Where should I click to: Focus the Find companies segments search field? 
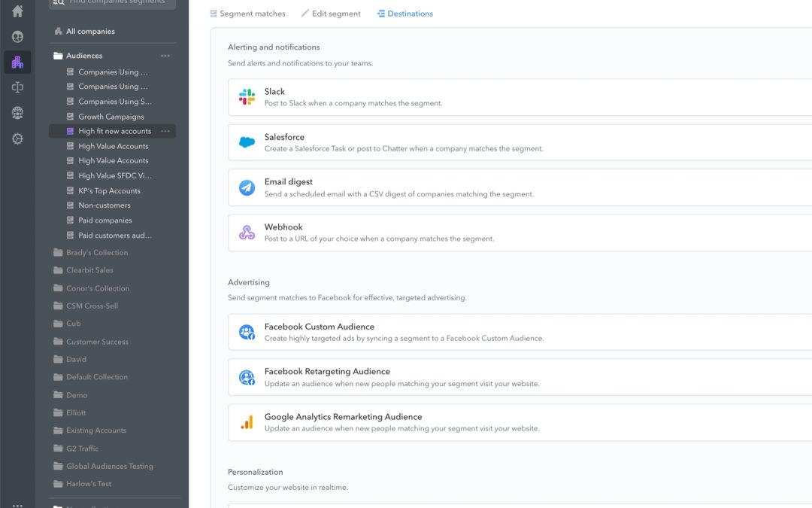[x=112, y=3]
